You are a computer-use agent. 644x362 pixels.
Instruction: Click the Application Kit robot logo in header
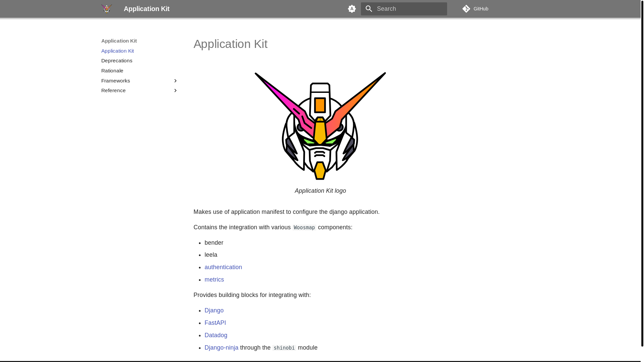click(107, 9)
